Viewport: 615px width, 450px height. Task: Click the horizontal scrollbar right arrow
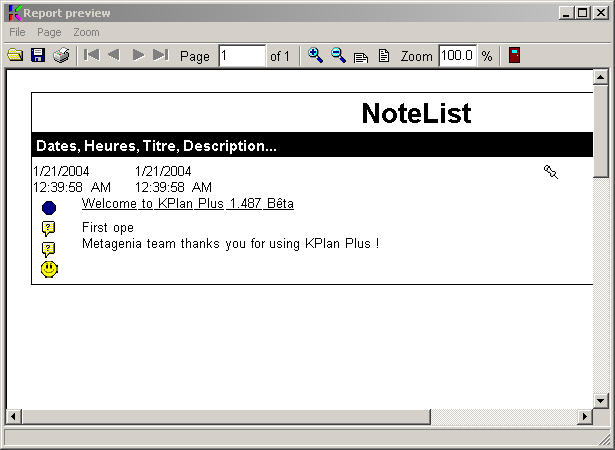585,416
